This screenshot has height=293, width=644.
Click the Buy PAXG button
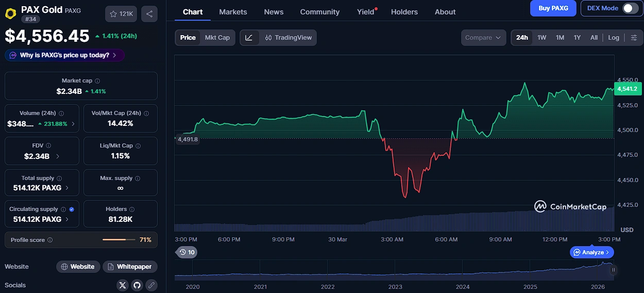(x=553, y=8)
